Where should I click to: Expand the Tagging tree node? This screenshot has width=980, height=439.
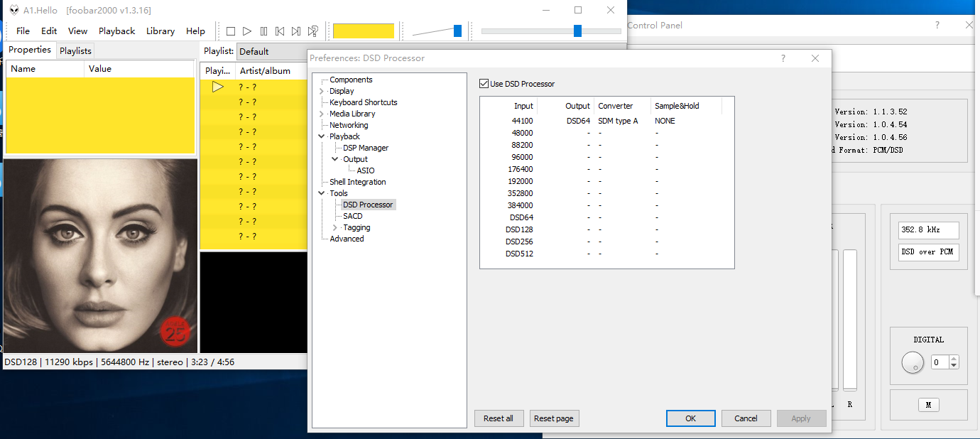point(335,227)
